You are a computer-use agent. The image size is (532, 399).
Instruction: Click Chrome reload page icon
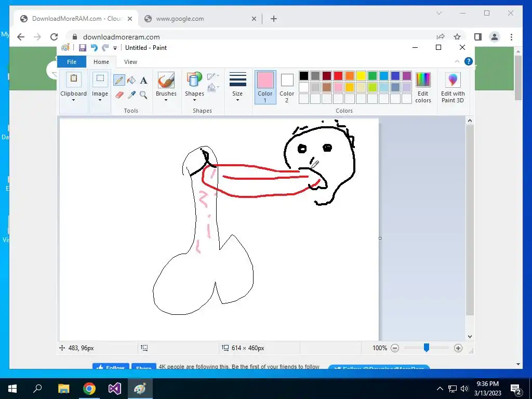pyautogui.click(x=54, y=37)
